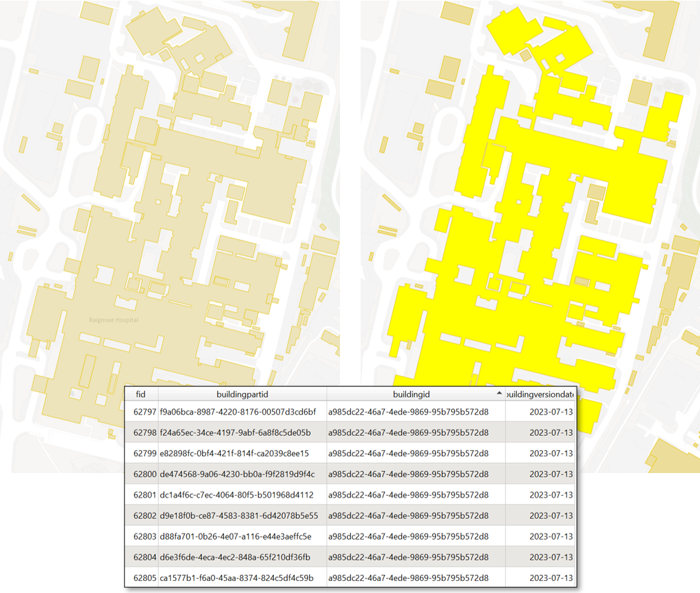
Task: Select the buildingversiondate column header
Action: click(540, 394)
